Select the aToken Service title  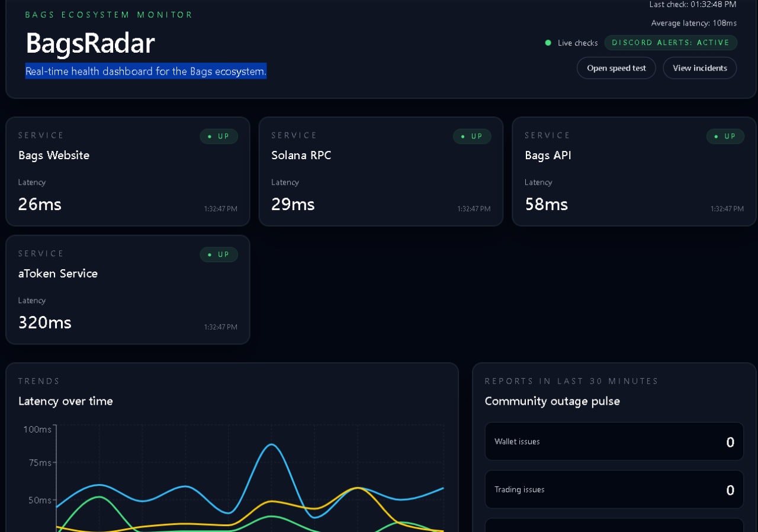(58, 274)
